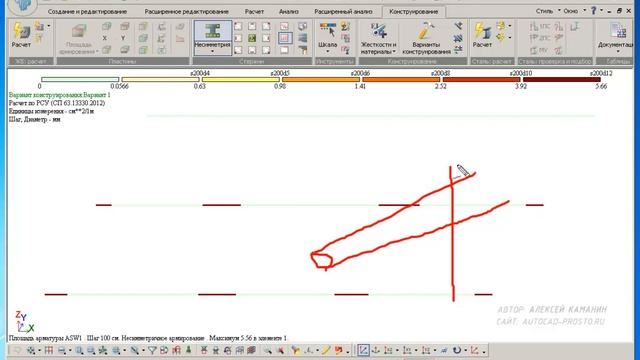640x360 pixels.
Task: Select the Y direction reinforcement button
Action: (x=123, y=38)
